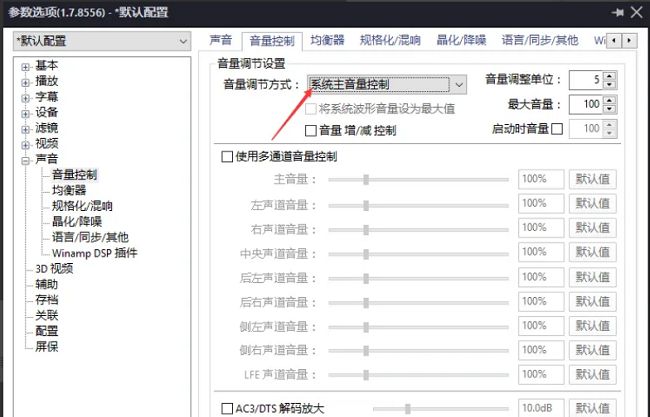This screenshot has height=417, width=650.
Task: Expand the 播放 tree node
Action: [x=26, y=82]
